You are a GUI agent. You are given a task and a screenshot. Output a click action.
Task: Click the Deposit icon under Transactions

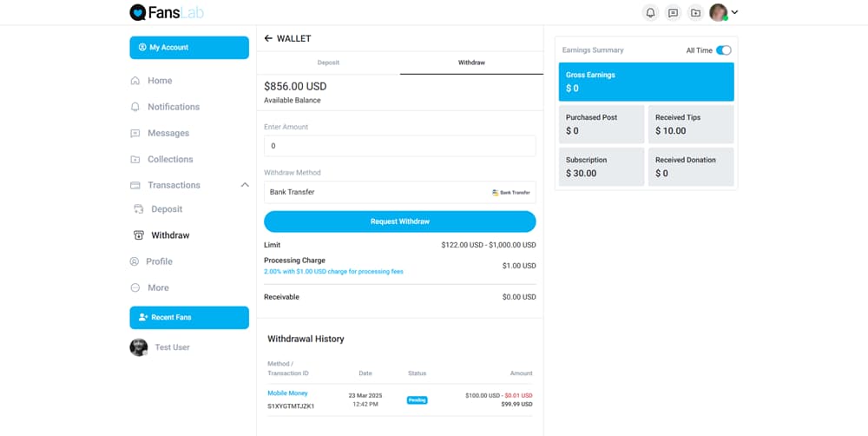tap(139, 208)
